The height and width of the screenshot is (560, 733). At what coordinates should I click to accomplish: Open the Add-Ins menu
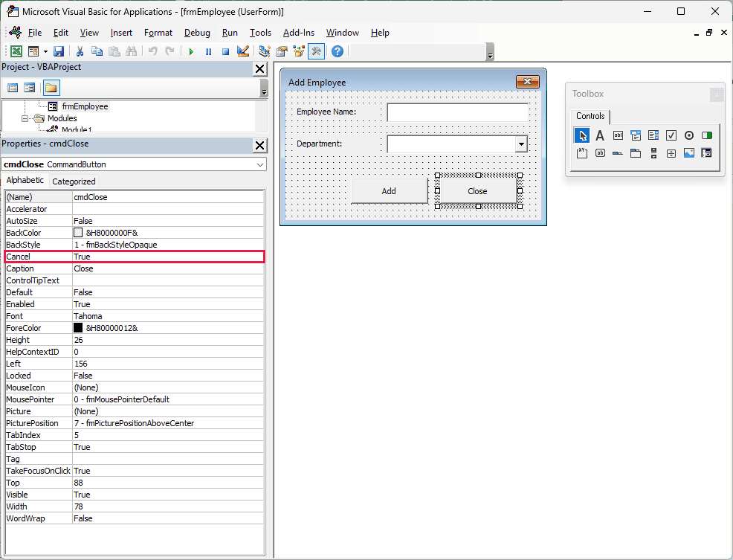pyautogui.click(x=299, y=33)
